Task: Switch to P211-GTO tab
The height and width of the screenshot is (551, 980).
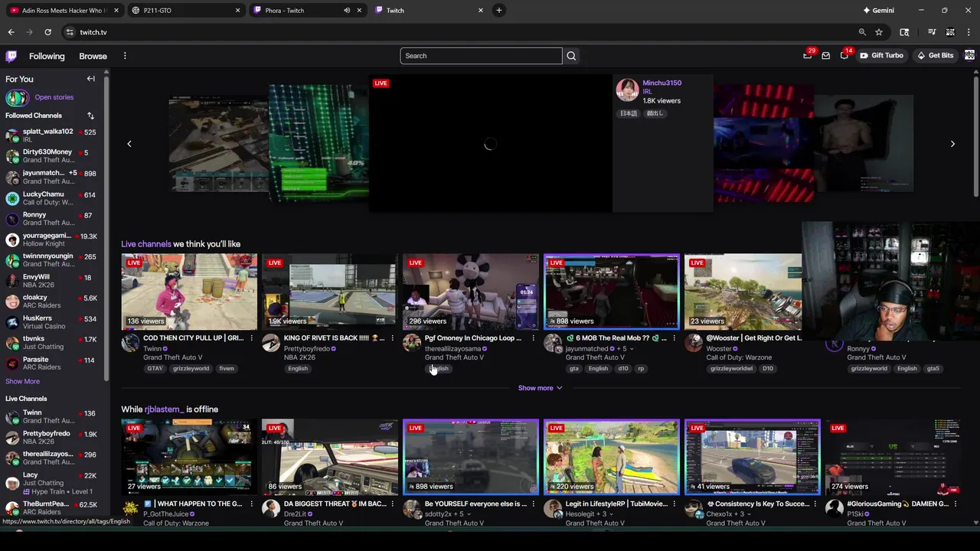Action: coord(185,10)
